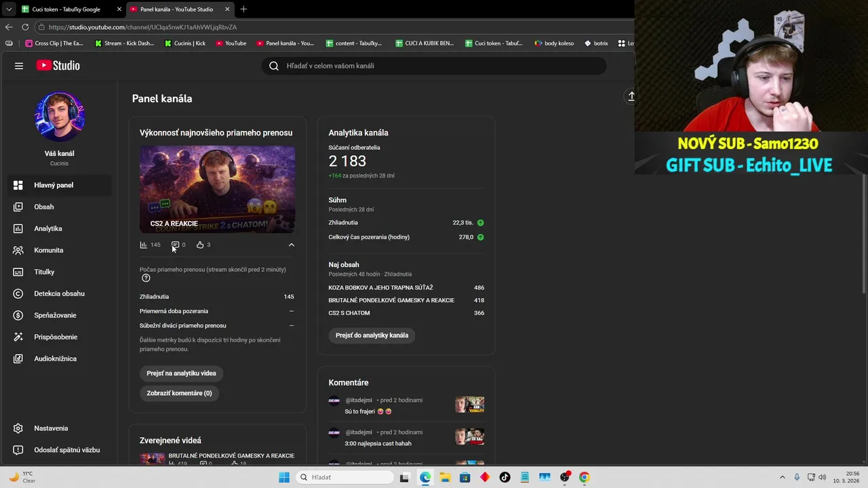This screenshot has height=488, width=868.
Task: Open botrix bookmark
Action: coord(596,43)
